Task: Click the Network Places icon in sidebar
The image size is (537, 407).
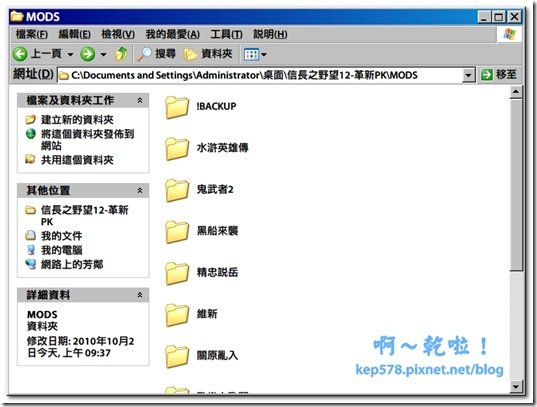Action: [30, 264]
